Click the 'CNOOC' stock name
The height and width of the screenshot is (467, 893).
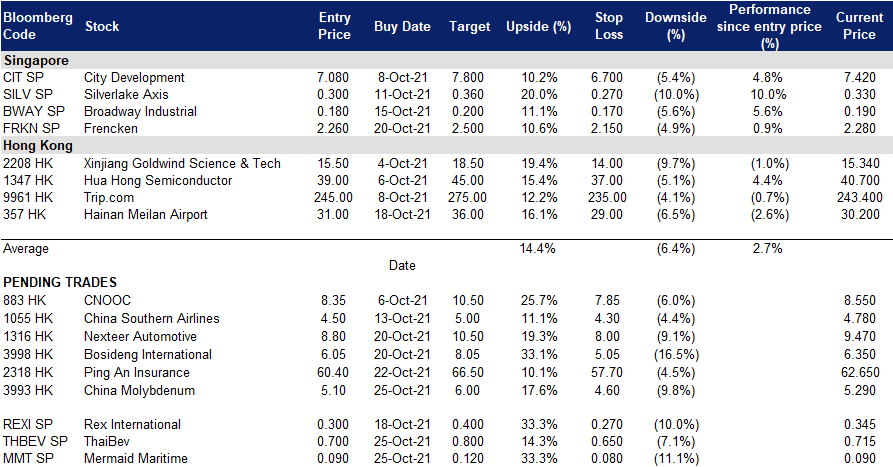pos(107,301)
